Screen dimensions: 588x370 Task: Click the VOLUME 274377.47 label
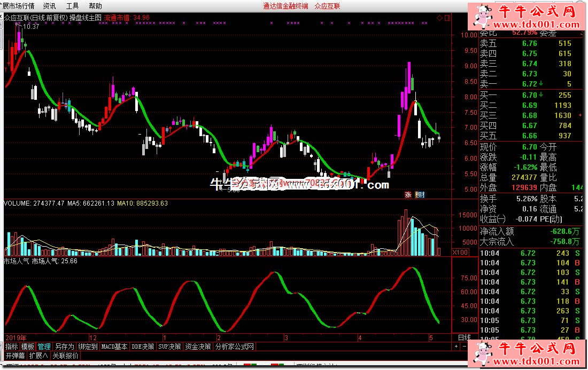click(x=34, y=203)
